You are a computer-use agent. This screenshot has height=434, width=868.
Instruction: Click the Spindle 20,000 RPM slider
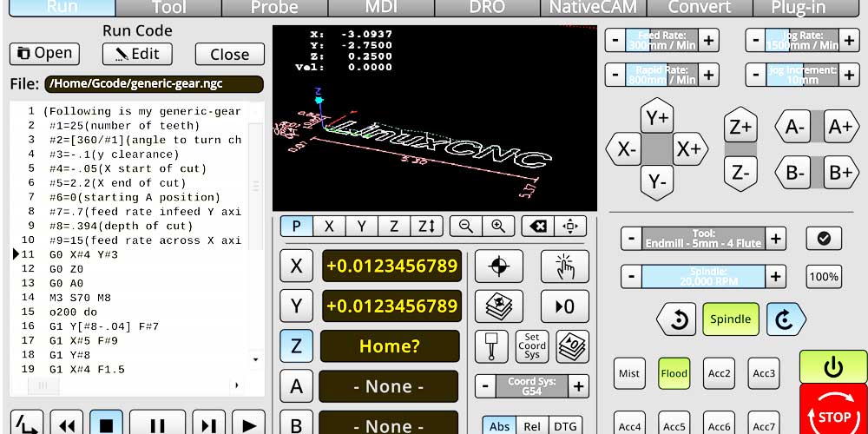(704, 276)
